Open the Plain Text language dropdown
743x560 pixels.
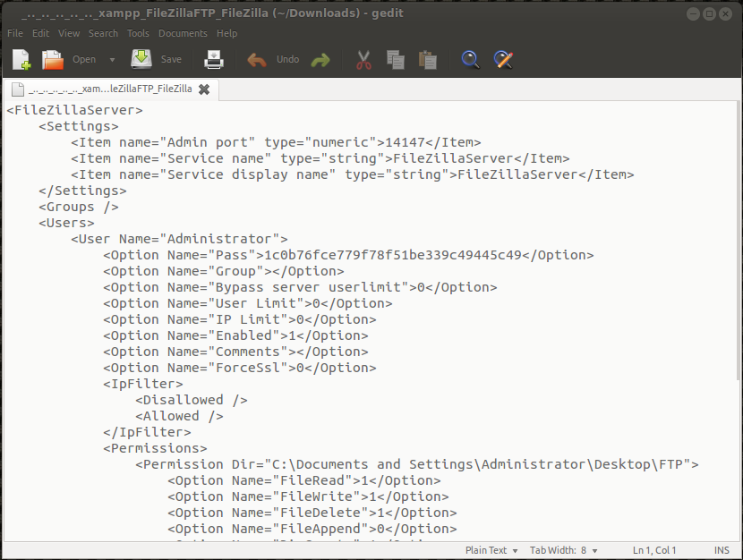point(491,550)
